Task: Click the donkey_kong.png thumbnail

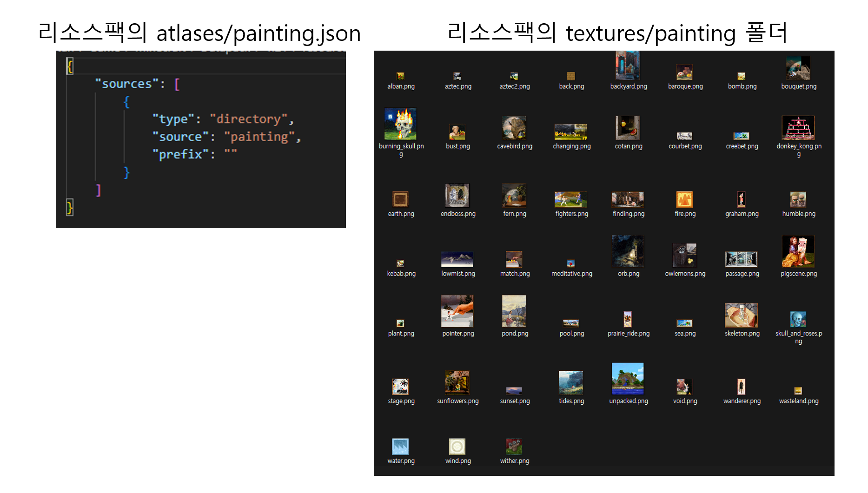Action: click(x=798, y=128)
